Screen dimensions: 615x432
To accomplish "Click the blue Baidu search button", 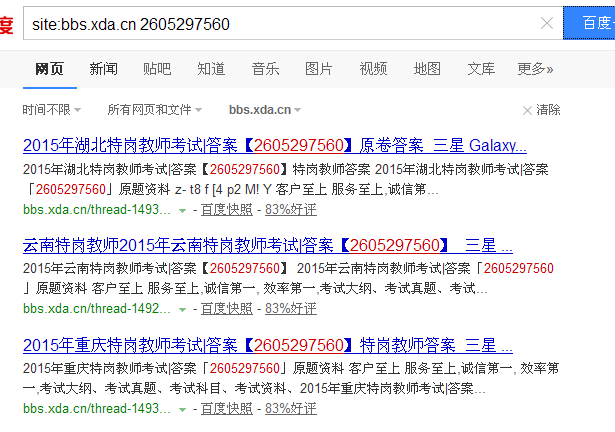I will tap(590, 23).
